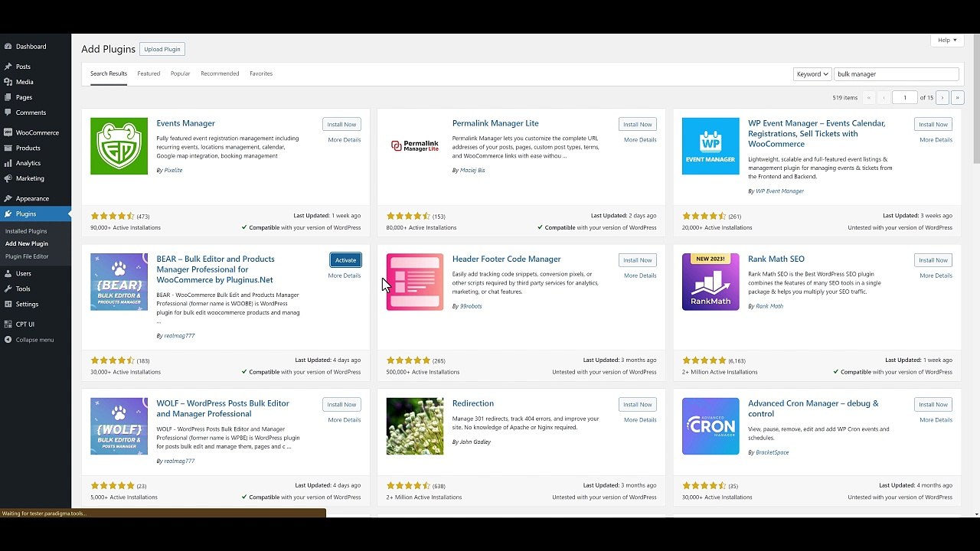The image size is (980, 551).
Task: Install the WP Event Manager plugin
Action: tap(933, 124)
